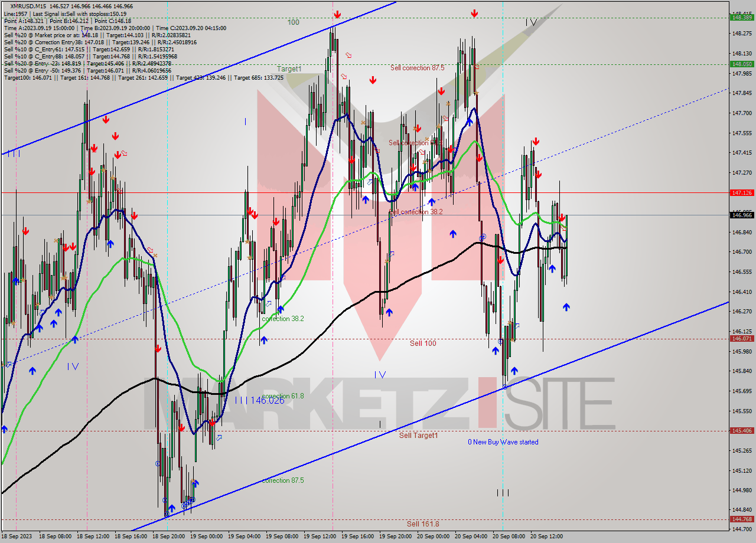Click the '0 New Buy Wave started' label
This screenshot has height=543, width=756.
[503, 442]
